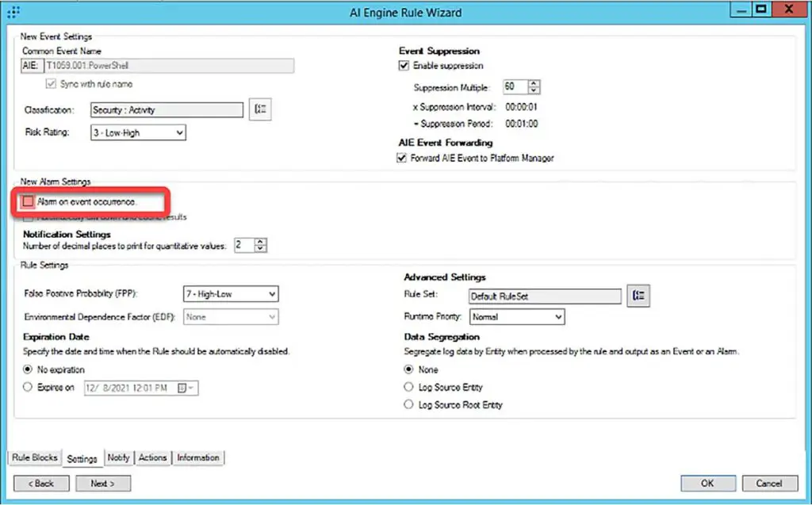
Task: Open the Classification value browser icon
Action: 261,109
